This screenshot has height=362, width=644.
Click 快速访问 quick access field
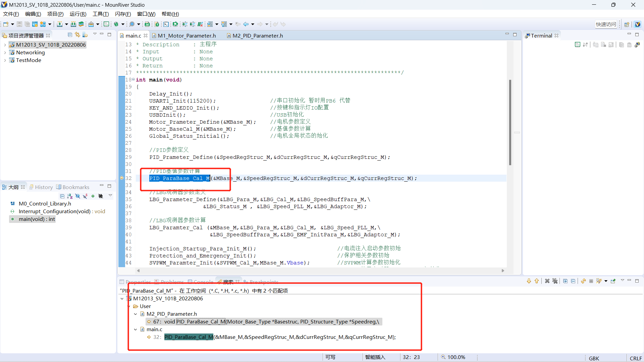point(606,24)
